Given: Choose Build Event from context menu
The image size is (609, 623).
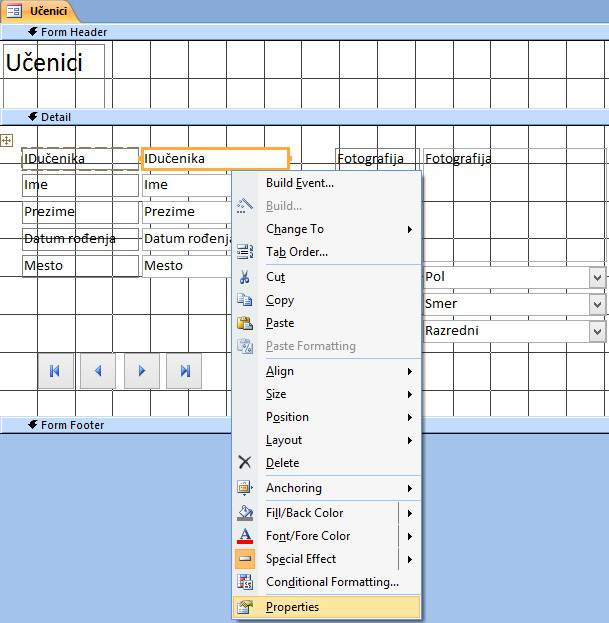Looking at the screenshot, I should (x=326, y=183).
